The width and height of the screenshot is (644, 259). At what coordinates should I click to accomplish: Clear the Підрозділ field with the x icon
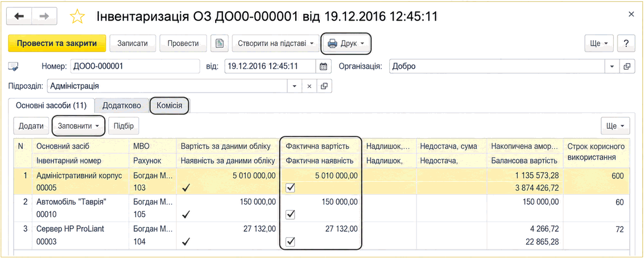[x=309, y=86]
